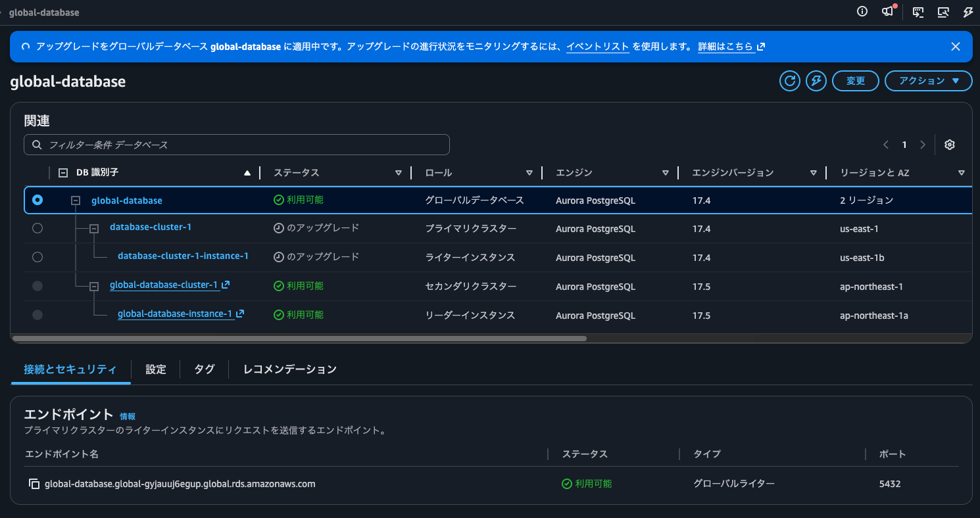Image resolution: width=980 pixels, height=518 pixels.
Task: Click the database filter search field
Action: 237,144
